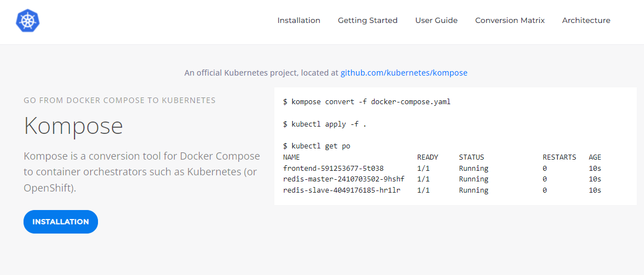644x275 pixels.
Task: Click the RESTARTS column header in the output
Action: 559,157
